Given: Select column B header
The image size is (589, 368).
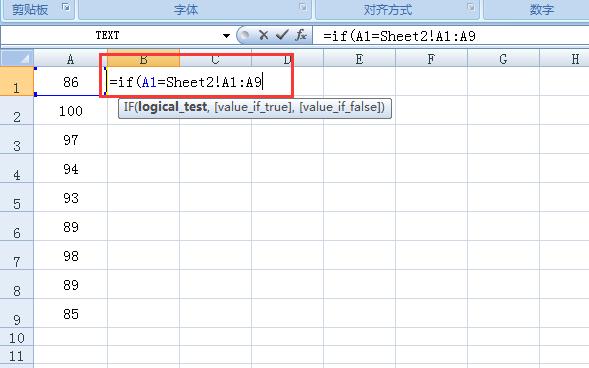Looking at the screenshot, I should pyautogui.click(x=143, y=59).
